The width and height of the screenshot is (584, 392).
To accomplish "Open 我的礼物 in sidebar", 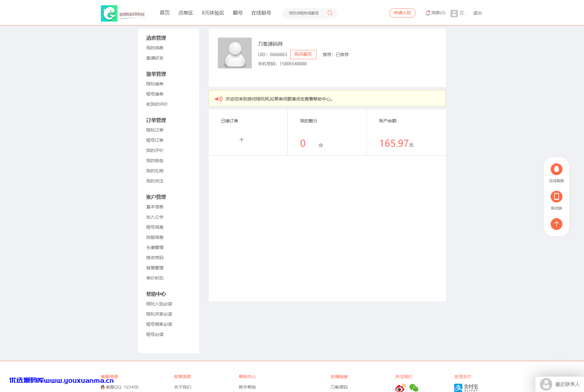I will click(155, 171).
